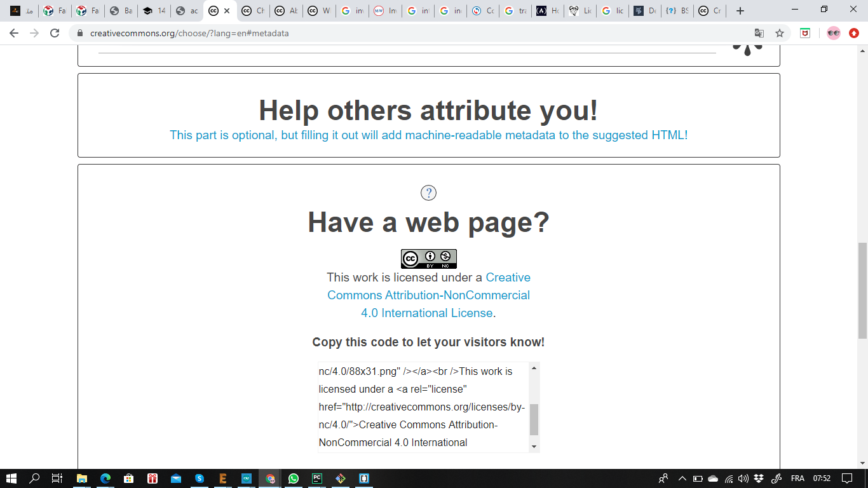The image size is (868, 488).
Task: Click 'Copy this code to let your visitors know!'
Action: tap(428, 342)
